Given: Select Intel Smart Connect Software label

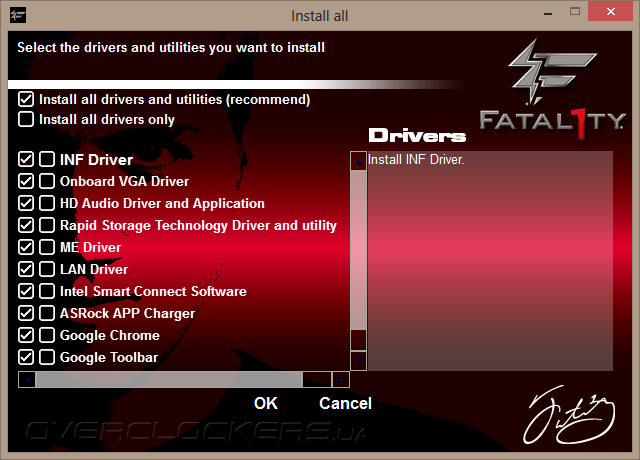Looking at the screenshot, I should coord(153,291).
